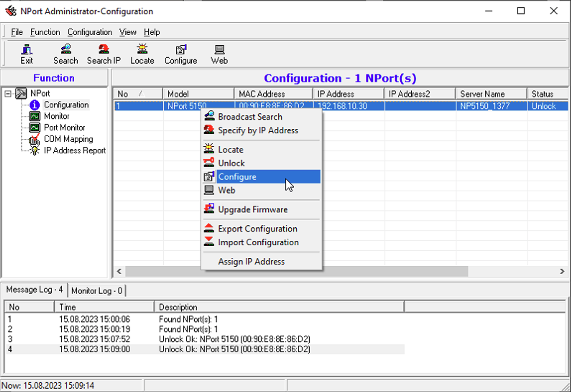Activate the Locate toolbar icon

pyautogui.click(x=142, y=54)
